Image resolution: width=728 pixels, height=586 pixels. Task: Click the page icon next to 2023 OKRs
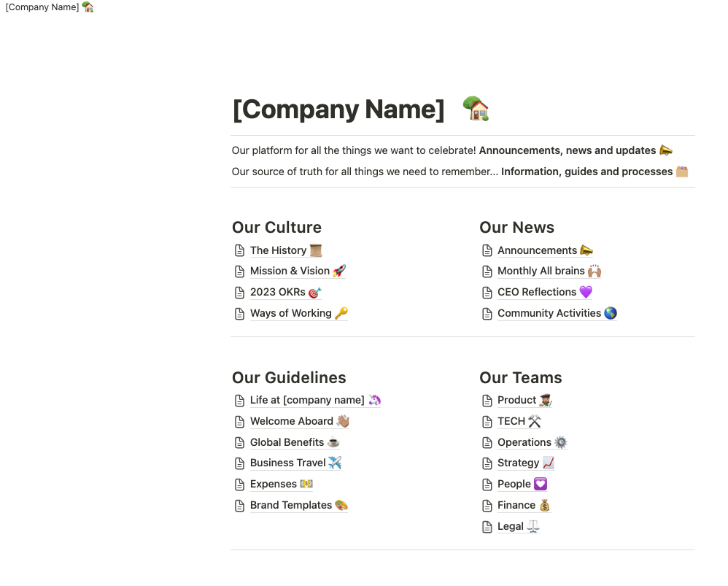[239, 293]
